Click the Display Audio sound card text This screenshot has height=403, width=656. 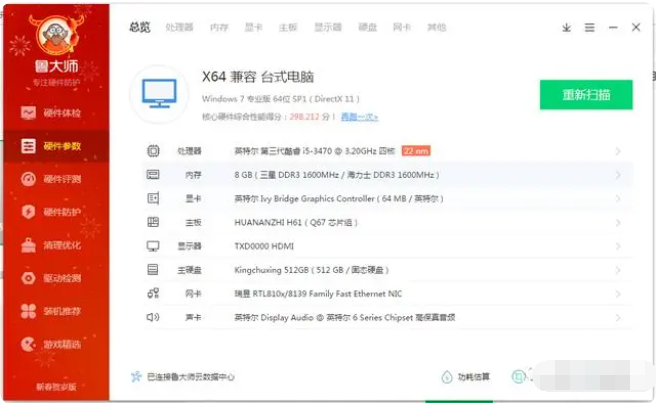point(345,318)
